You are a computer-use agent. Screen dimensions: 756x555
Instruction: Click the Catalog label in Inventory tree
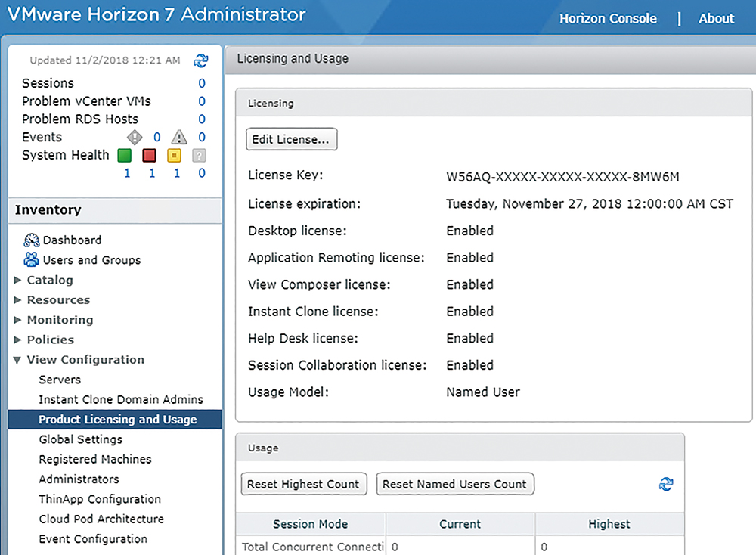point(50,281)
